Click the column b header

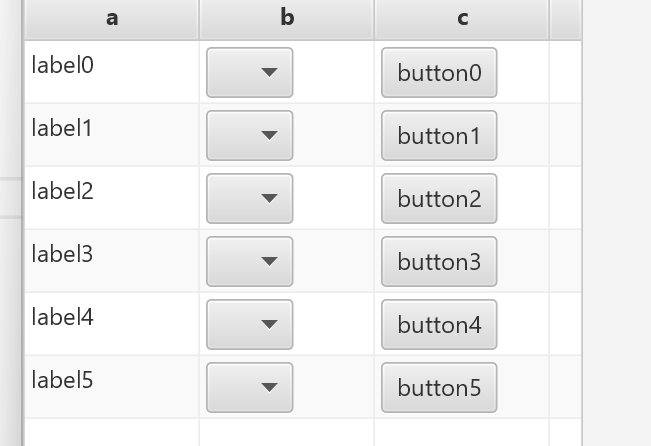[x=287, y=18]
